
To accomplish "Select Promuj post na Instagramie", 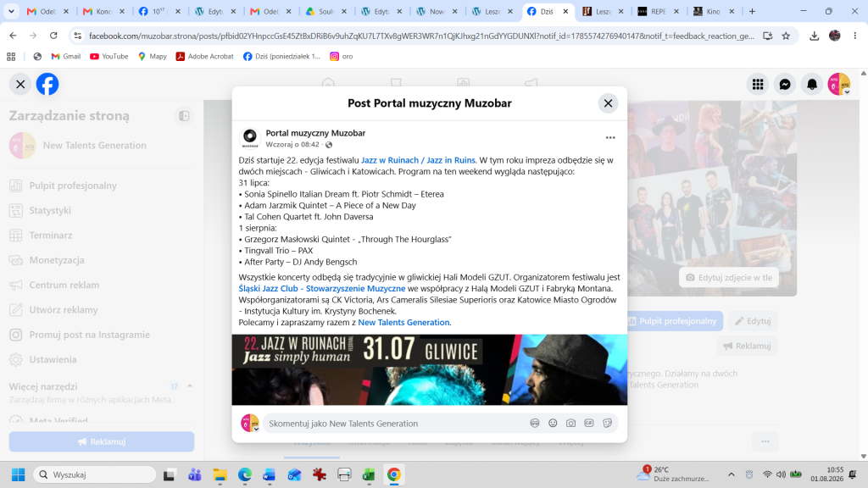I will [89, 335].
